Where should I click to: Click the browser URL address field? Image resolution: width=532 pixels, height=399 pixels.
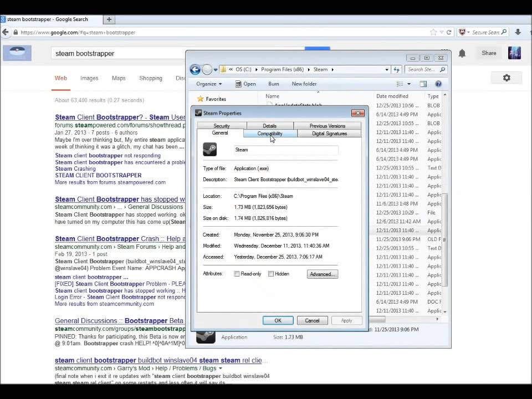(224, 33)
